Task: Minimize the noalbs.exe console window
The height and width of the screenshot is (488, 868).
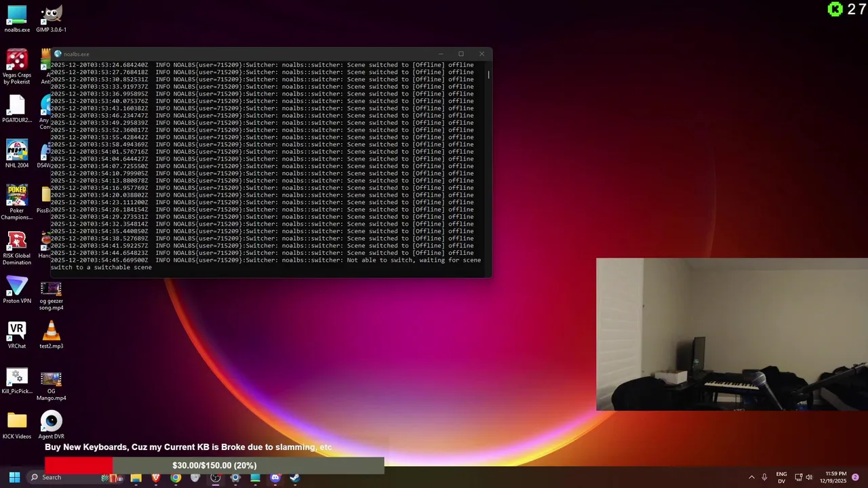Action: pyautogui.click(x=440, y=54)
